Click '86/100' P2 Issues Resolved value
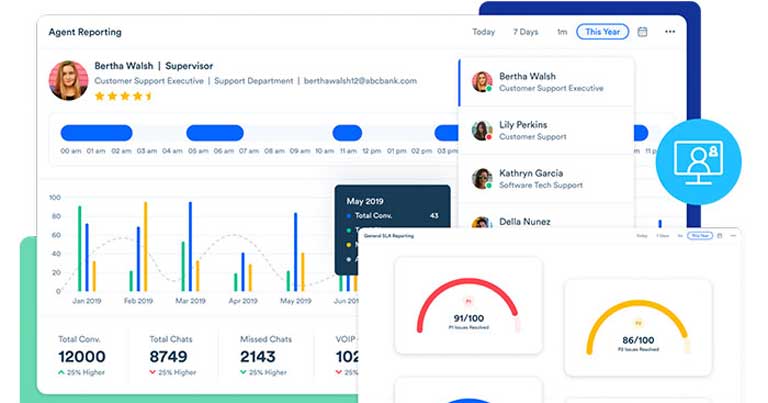 pos(638,340)
